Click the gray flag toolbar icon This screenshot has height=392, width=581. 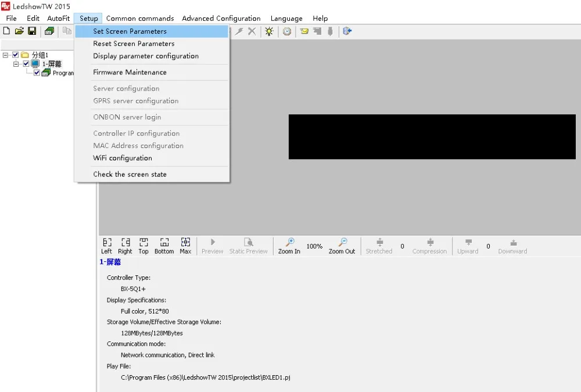pos(317,31)
